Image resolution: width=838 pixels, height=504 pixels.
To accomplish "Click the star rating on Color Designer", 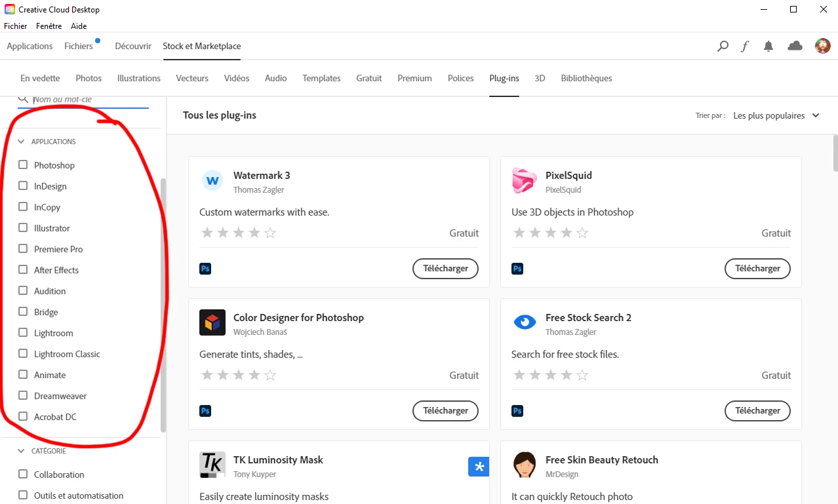I will point(239,375).
